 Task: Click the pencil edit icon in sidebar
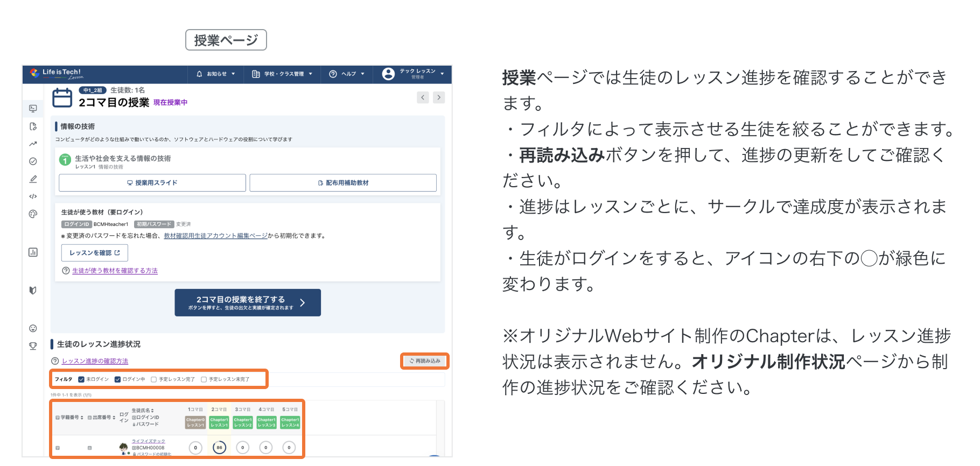point(33,179)
